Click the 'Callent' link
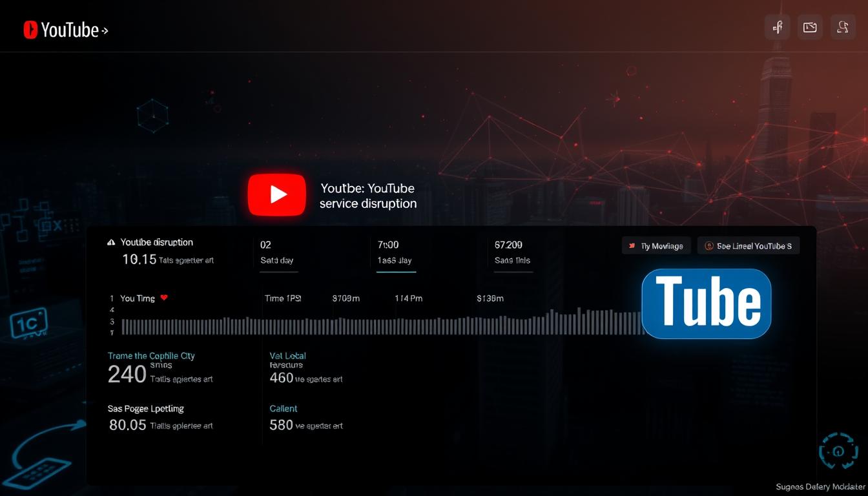 pos(284,409)
